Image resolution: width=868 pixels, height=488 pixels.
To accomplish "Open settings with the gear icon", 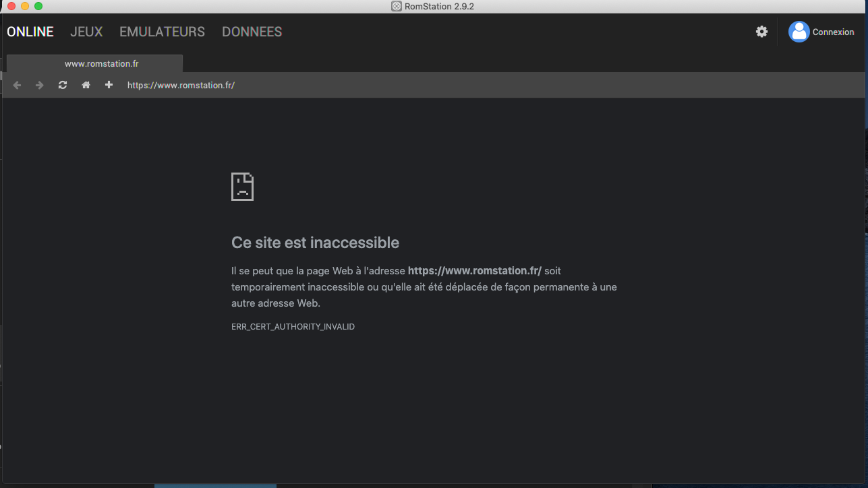I will (x=761, y=32).
